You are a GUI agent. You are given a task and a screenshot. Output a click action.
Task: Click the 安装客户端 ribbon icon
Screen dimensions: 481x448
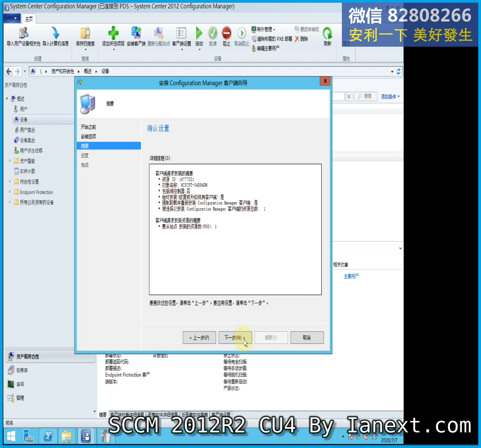pyautogui.click(x=136, y=33)
